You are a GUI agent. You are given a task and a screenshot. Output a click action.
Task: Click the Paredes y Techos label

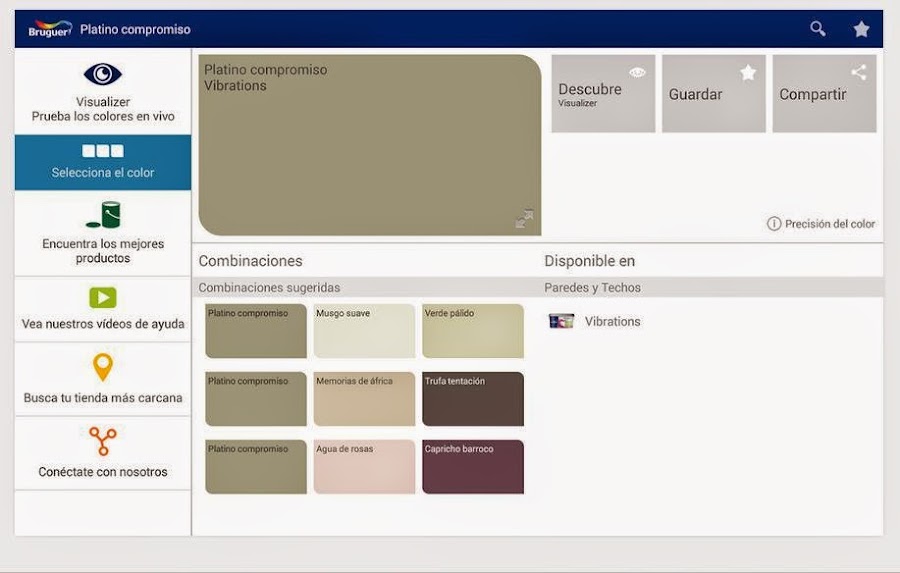592,288
